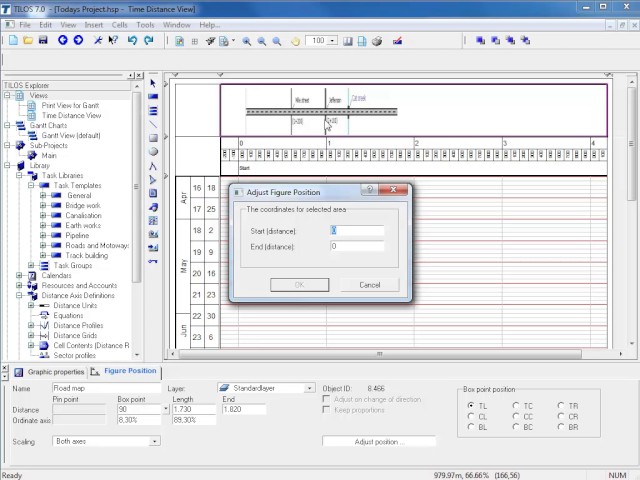This screenshot has height=480, width=640.
Task: Select the TL box point radio button
Action: 471,406
